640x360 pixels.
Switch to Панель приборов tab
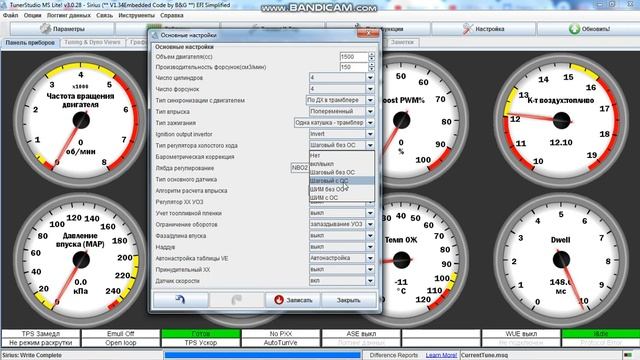click(30, 42)
